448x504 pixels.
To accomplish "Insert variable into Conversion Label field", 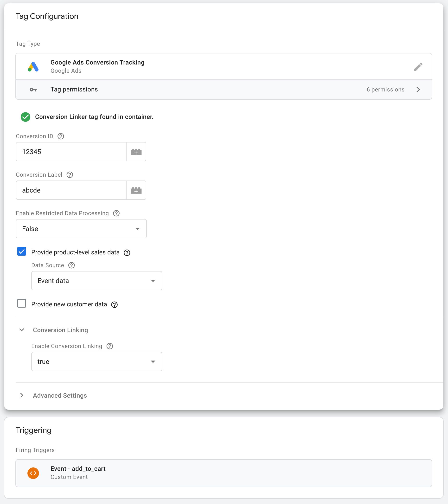I will pyautogui.click(x=136, y=190).
